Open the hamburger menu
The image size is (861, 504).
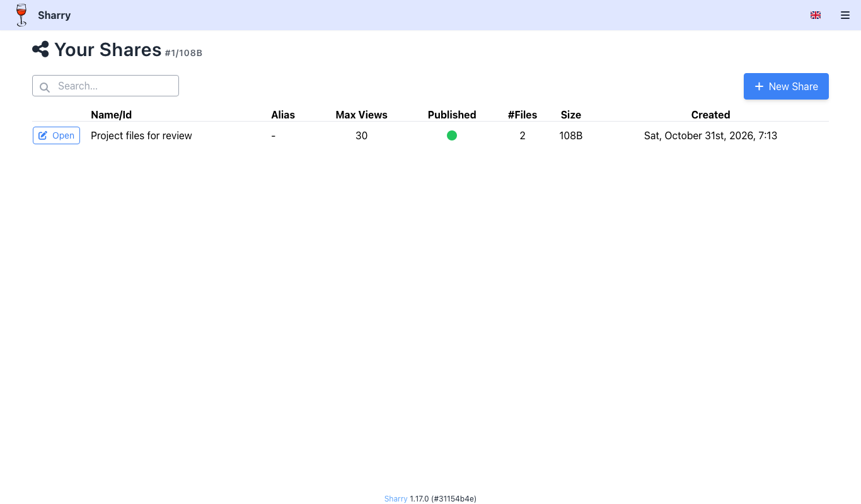coord(845,15)
